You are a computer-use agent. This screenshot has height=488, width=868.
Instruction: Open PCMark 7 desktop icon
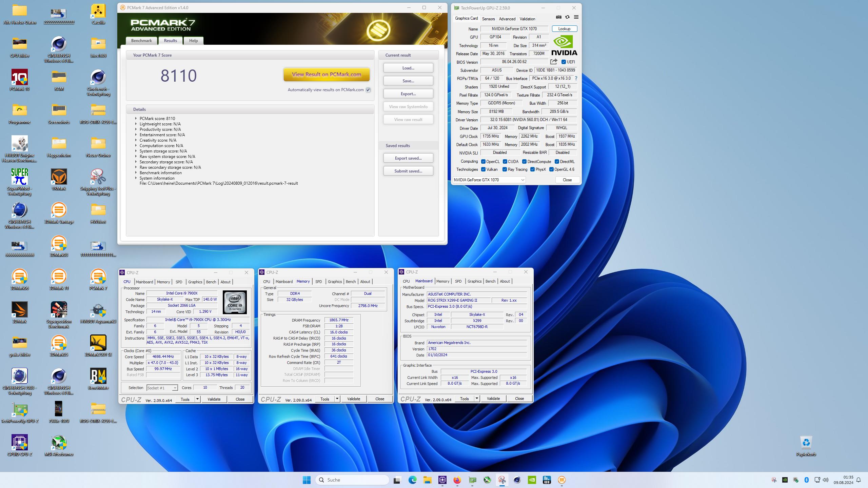tap(98, 280)
